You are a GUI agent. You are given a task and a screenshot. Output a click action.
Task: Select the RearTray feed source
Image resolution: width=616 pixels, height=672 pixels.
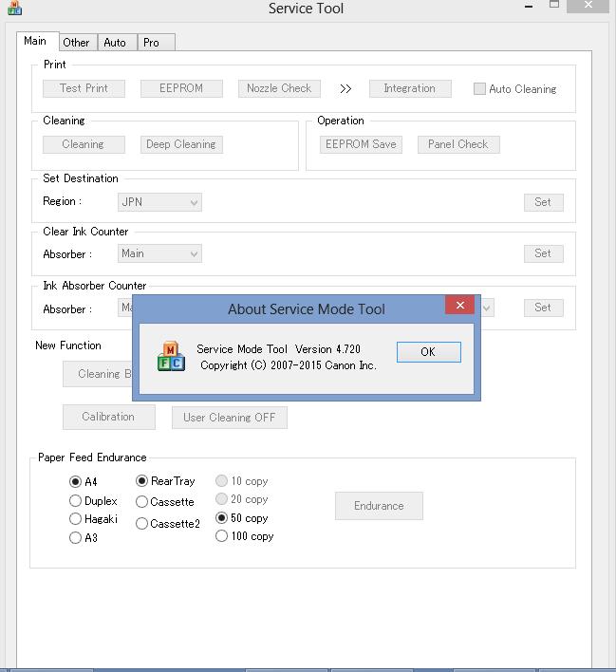[141, 481]
